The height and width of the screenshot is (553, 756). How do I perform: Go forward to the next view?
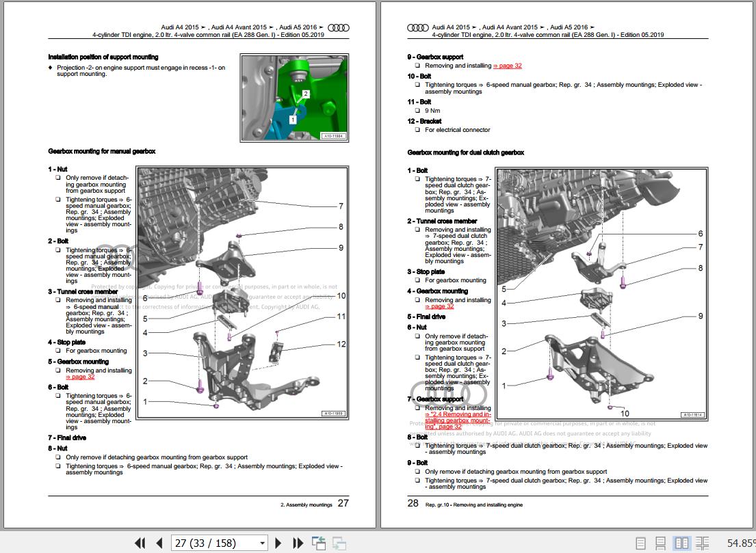339,543
